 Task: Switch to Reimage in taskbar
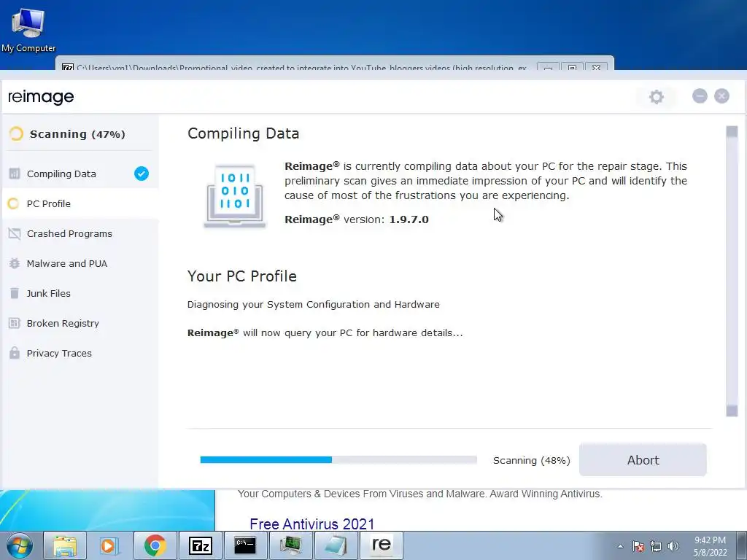click(381, 545)
